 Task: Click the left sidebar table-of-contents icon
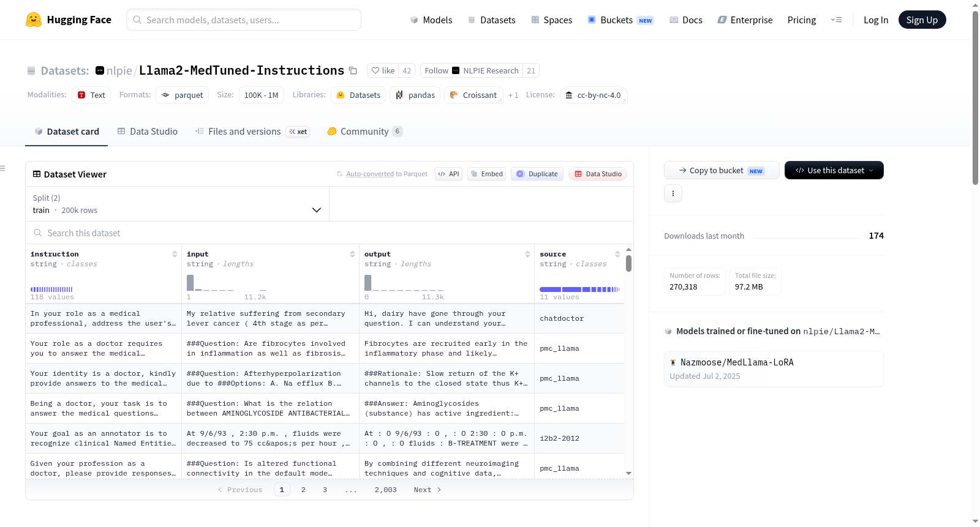click(x=3, y=168)
